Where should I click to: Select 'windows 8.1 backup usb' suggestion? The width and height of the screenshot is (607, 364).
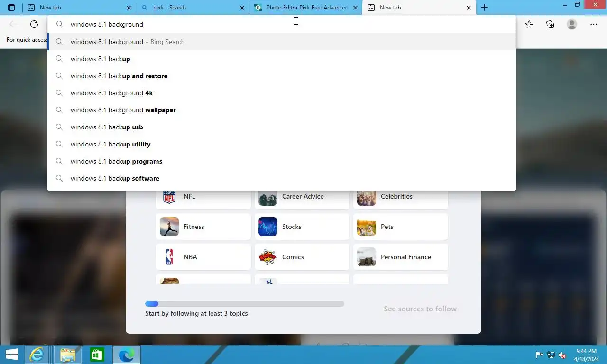(x=282, y=127)
